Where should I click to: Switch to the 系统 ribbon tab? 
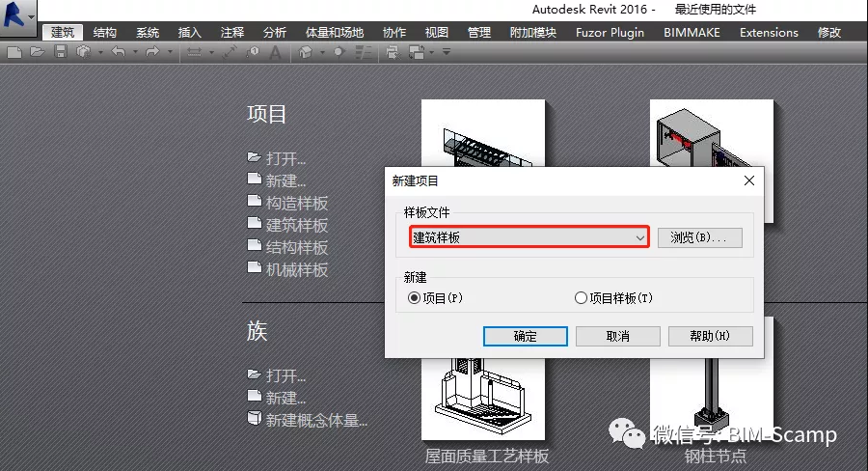tap(148, 32)
